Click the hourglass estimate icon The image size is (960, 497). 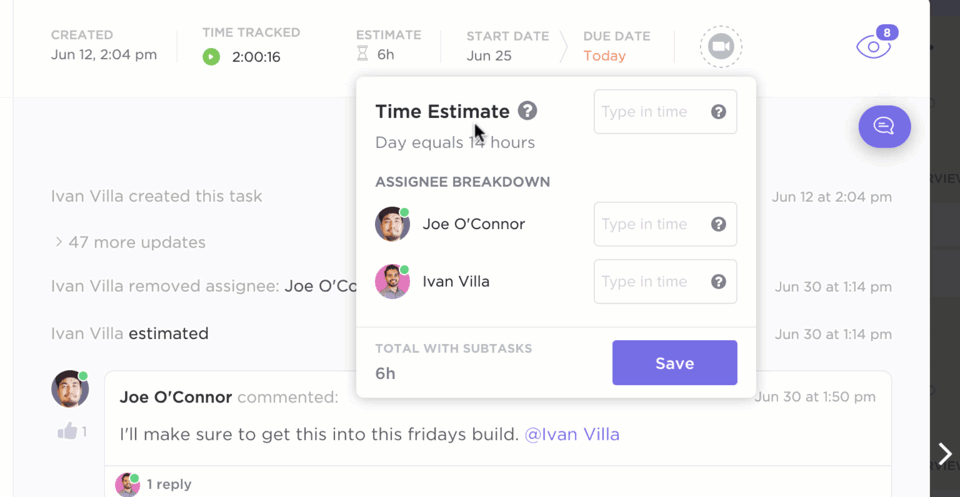point(362,54)
